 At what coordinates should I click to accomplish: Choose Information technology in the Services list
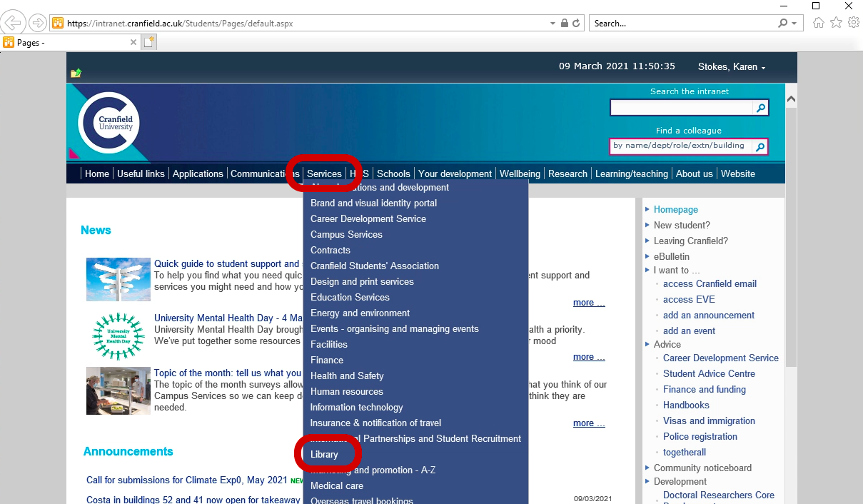356,407
